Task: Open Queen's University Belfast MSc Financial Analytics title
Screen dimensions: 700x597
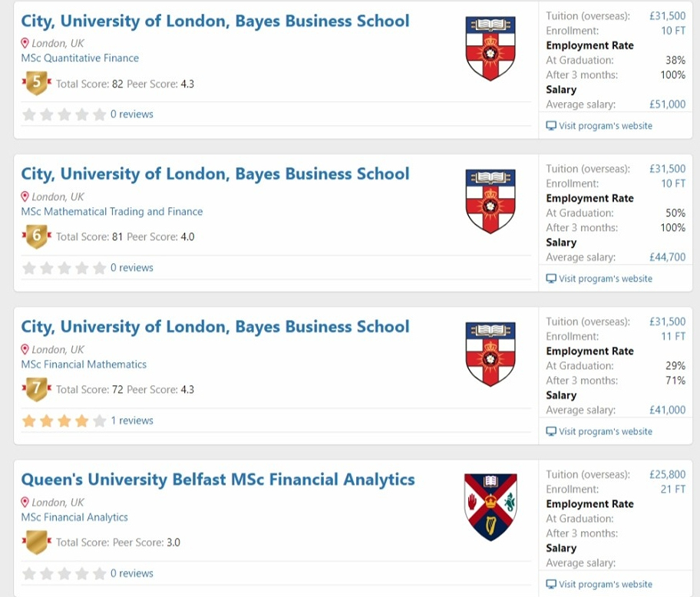Action: click(218, 480)
